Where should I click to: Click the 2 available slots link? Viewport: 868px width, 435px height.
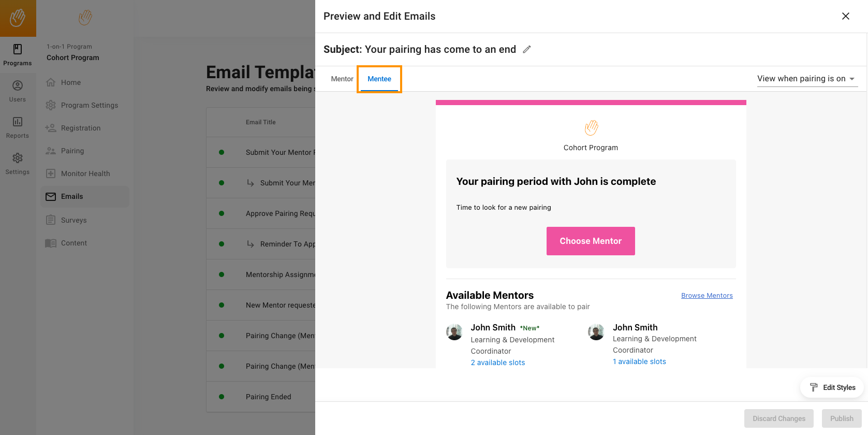[497, 363]
